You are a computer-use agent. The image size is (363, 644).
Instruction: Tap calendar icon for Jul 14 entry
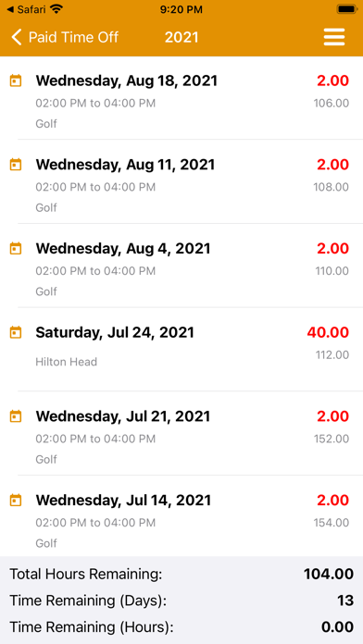(x=16, y=501)
